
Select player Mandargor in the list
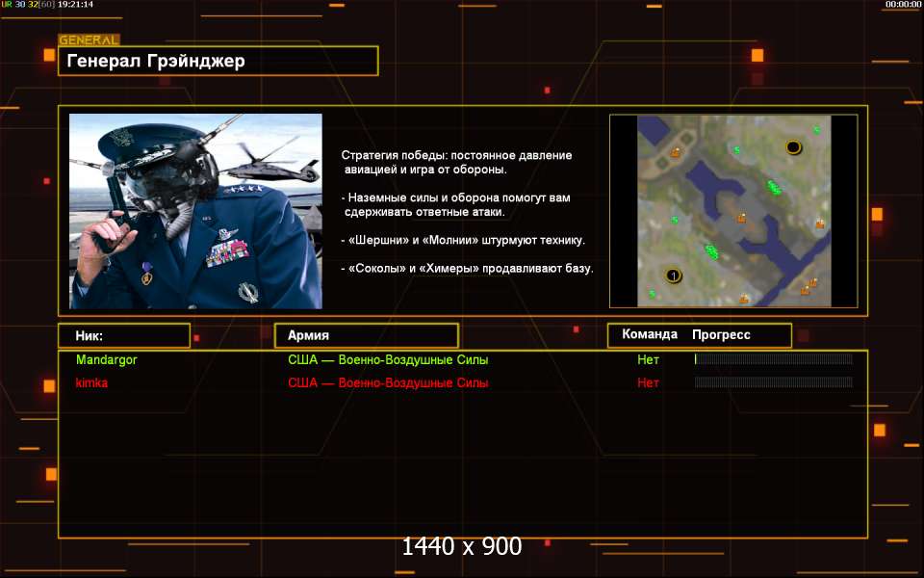(x=107, y=360)
